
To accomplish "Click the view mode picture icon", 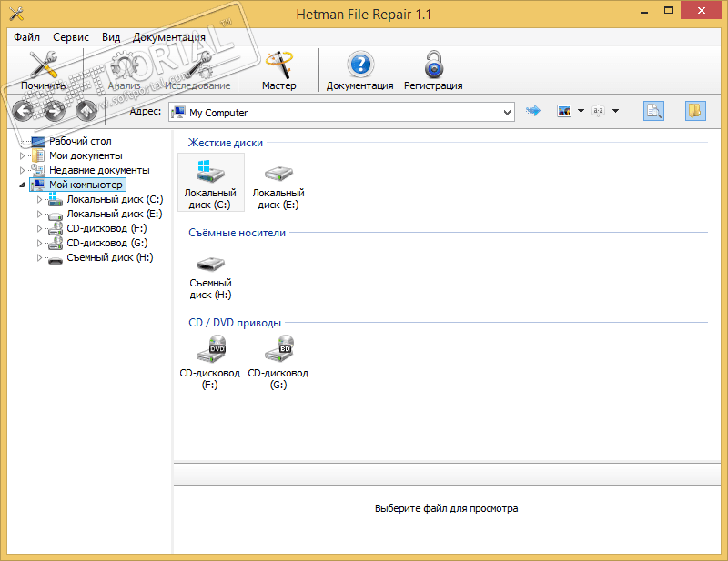I will (564, 111).
